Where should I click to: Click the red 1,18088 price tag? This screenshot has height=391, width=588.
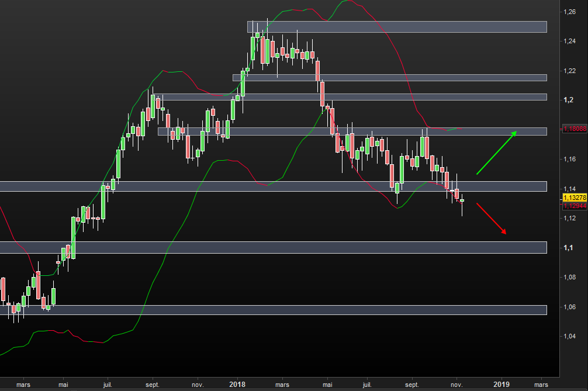pos(575,129)
